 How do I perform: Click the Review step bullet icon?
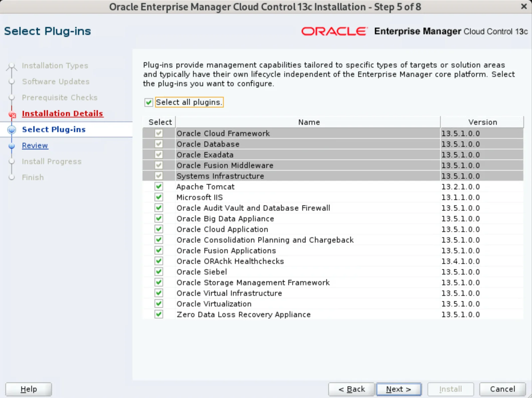tap(12, 146)
